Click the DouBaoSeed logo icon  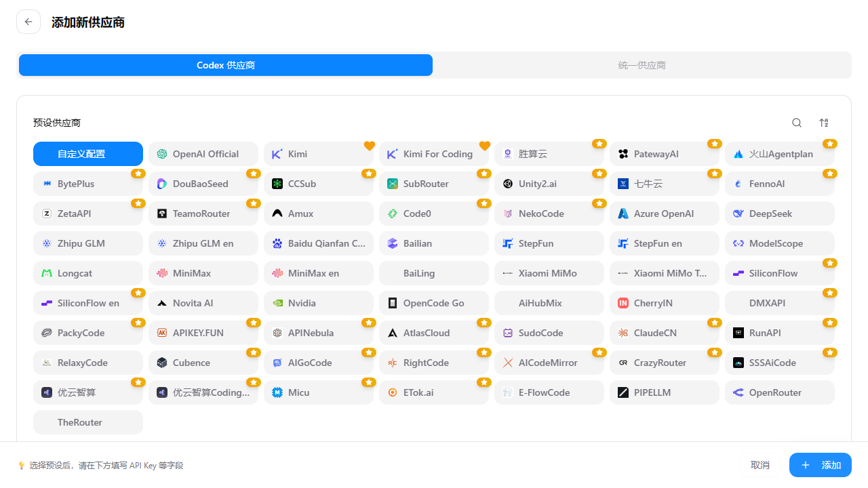coord(162,184)
